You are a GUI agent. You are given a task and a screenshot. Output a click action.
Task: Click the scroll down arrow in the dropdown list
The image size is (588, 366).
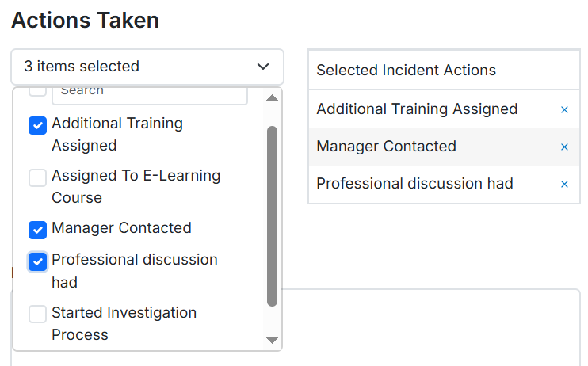272,340
